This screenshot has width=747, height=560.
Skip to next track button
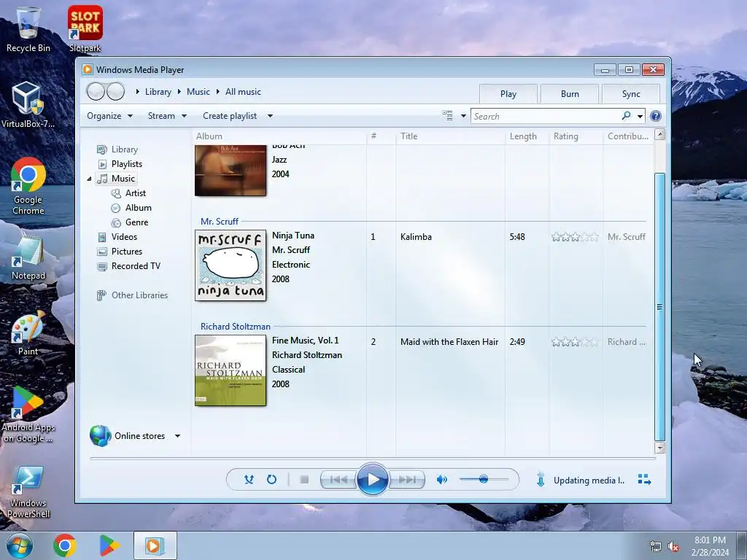click(406, 480)
